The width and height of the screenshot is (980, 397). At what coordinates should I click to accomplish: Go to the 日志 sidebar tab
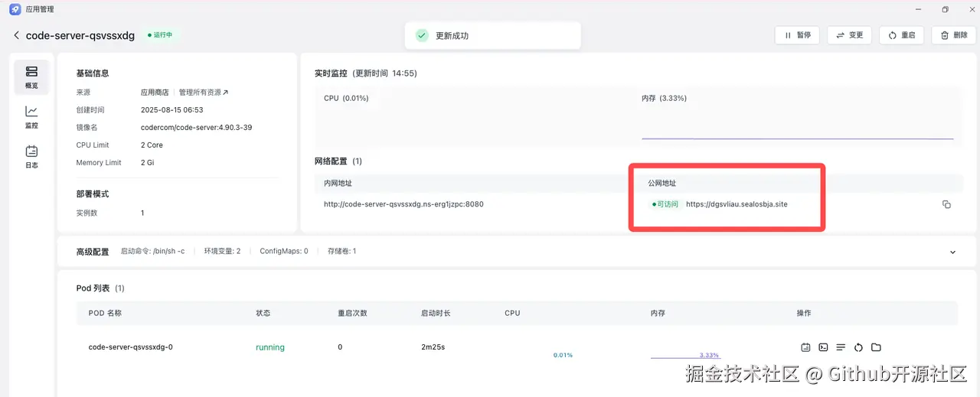31,157
